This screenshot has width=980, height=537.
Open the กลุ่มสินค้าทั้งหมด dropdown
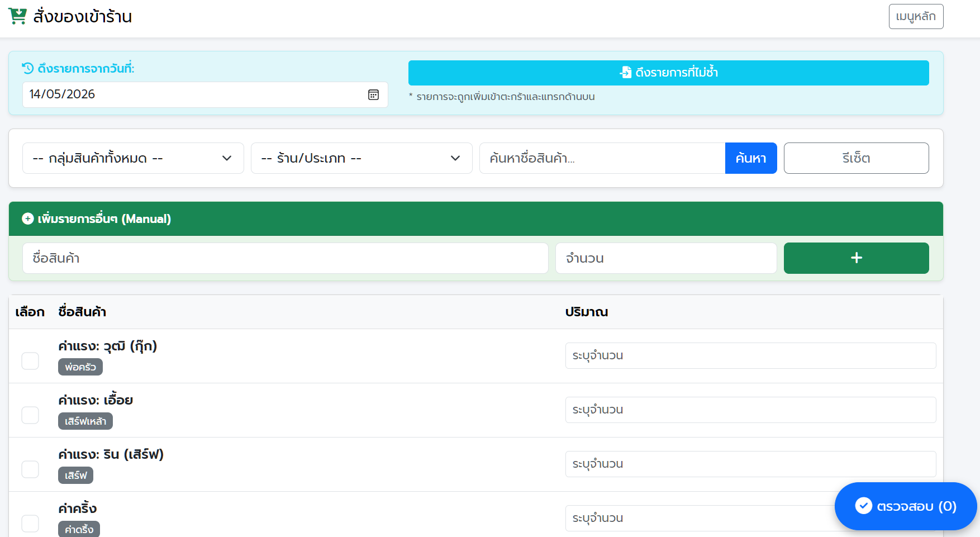(133, 158)
